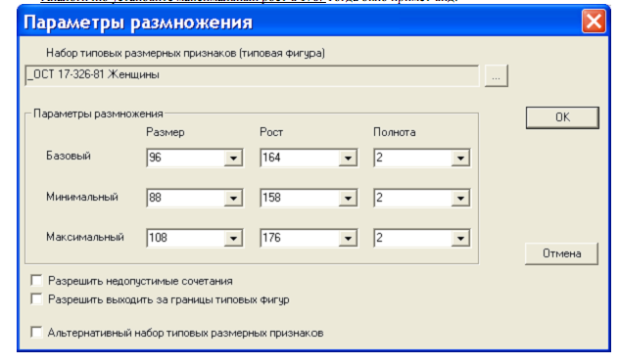
Task: Check 'Альтернативный набор типовых размерных признаков'
Action: coord(36,332)
